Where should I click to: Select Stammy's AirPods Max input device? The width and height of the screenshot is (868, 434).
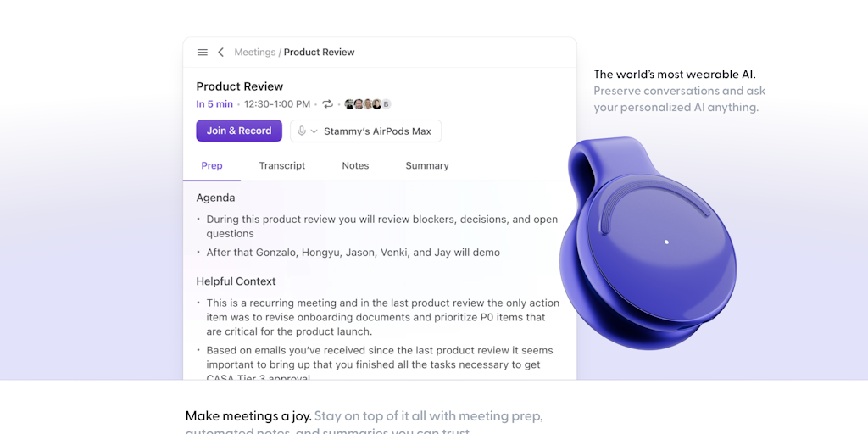(x=377, y=131)
